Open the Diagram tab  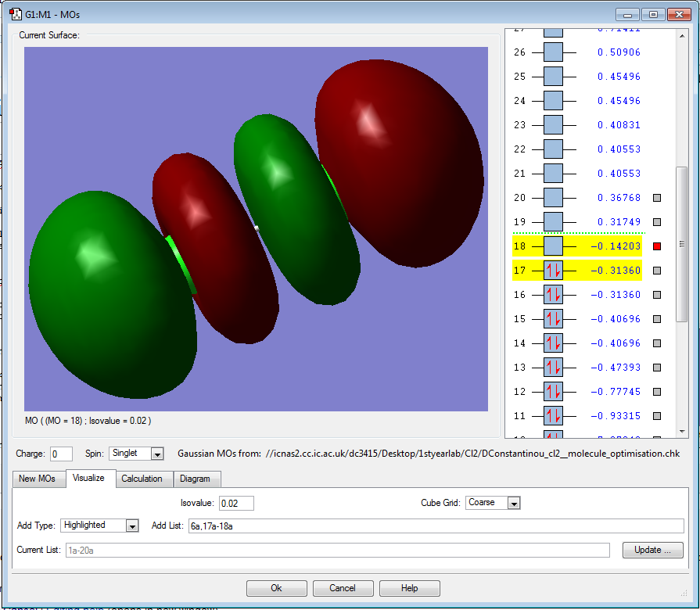[195, 479]
